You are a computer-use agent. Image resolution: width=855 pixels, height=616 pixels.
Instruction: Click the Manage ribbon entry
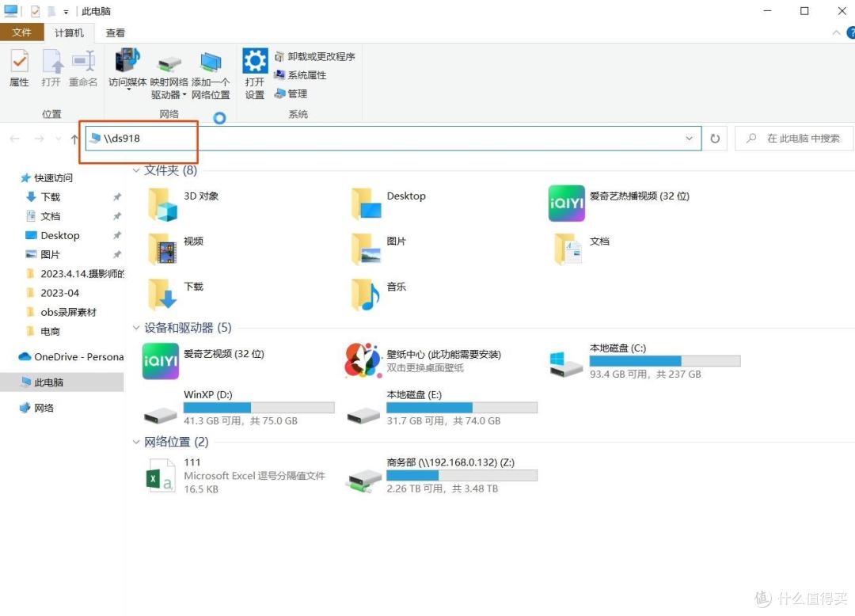(x=291, y=93)
